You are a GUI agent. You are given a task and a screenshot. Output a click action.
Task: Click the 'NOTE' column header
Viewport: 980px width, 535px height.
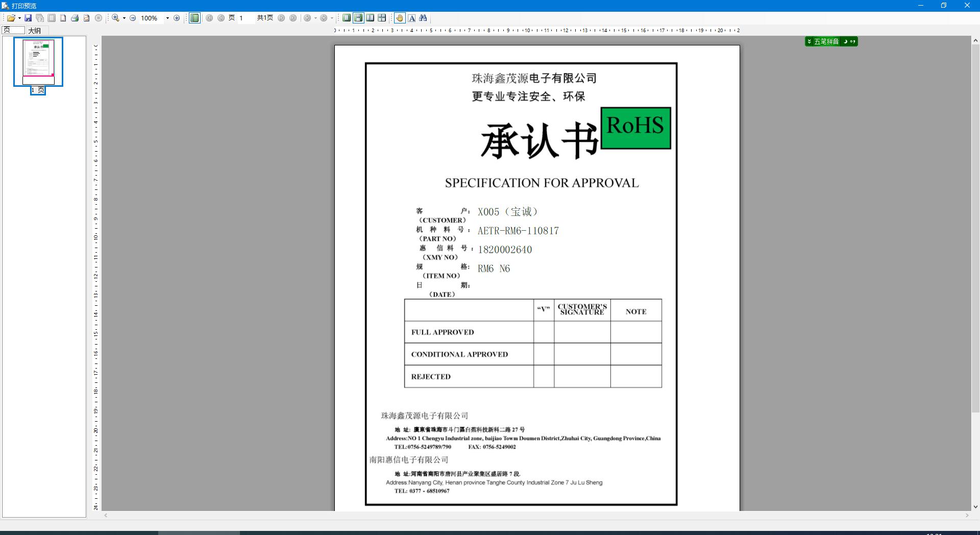636,311
